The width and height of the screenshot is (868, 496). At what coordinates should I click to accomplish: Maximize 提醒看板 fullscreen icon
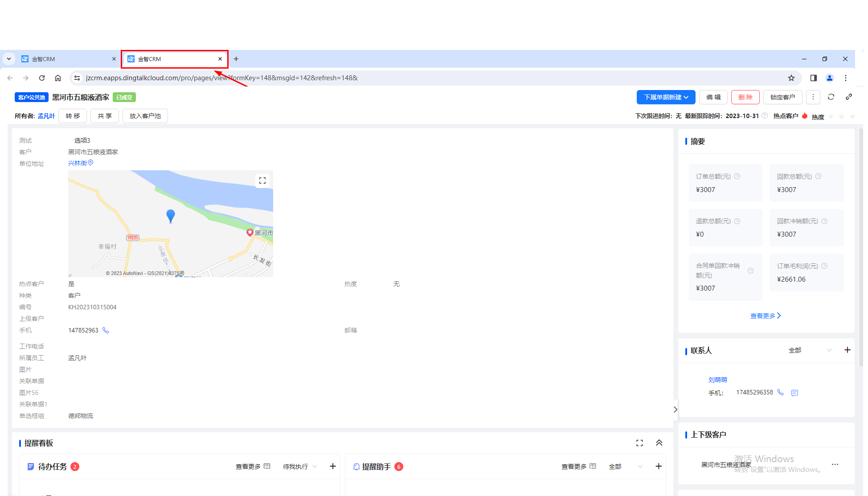click(639, 443)
